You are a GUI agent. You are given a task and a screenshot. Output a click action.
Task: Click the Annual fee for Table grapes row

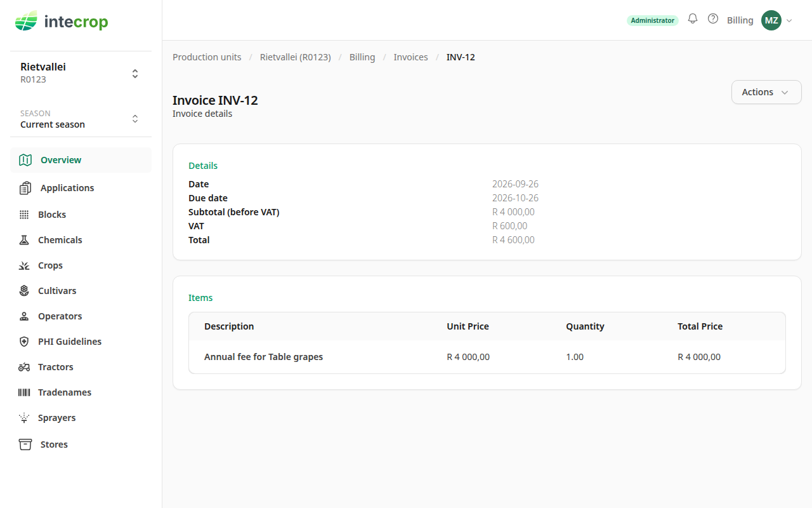pyautogui.click(x=487, y=357)
